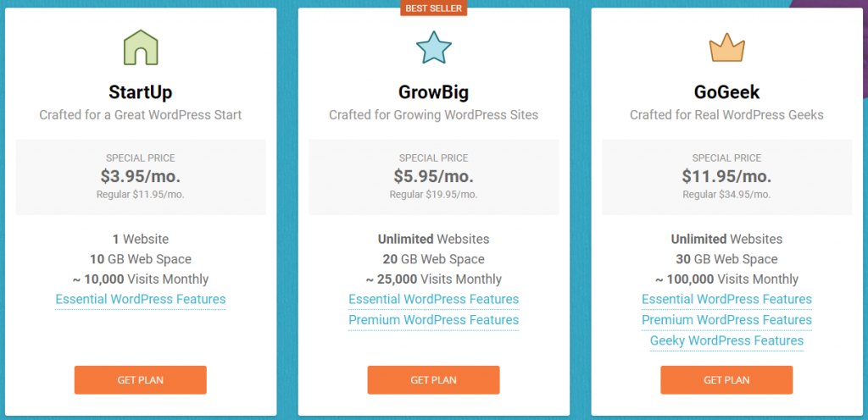Open Geeky WordPress Features link
The width and height of the screenshot is (868, 420).
[726, 340]
